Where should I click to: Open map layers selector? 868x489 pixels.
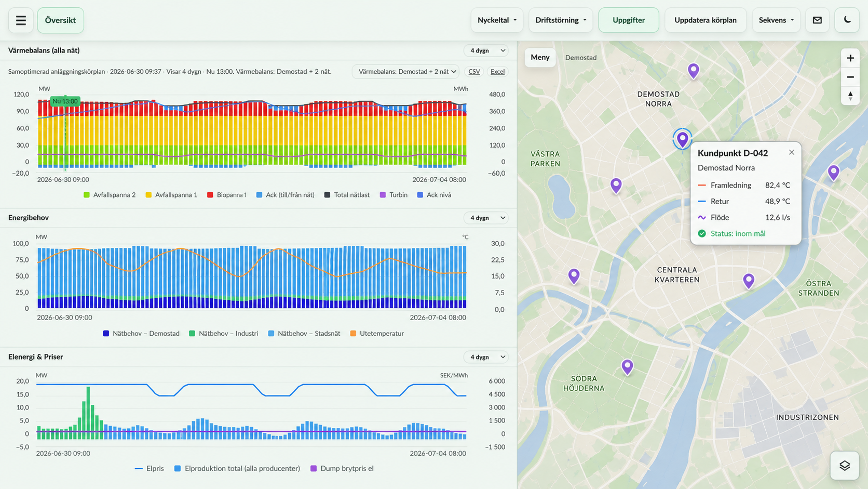845,466
